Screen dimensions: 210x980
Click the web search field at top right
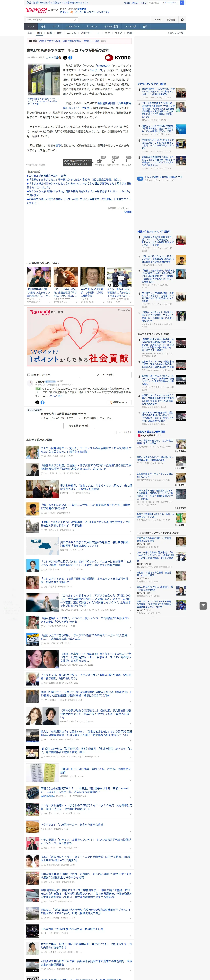pos(164,3)
